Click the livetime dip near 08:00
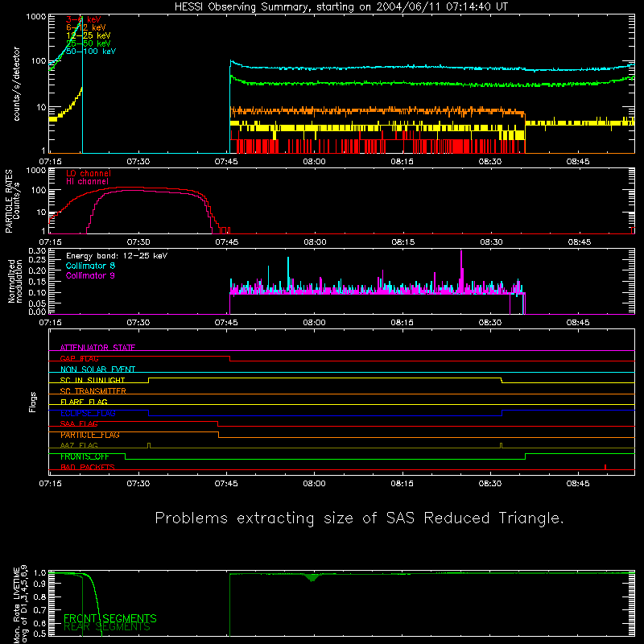 [x=312, y=577]
